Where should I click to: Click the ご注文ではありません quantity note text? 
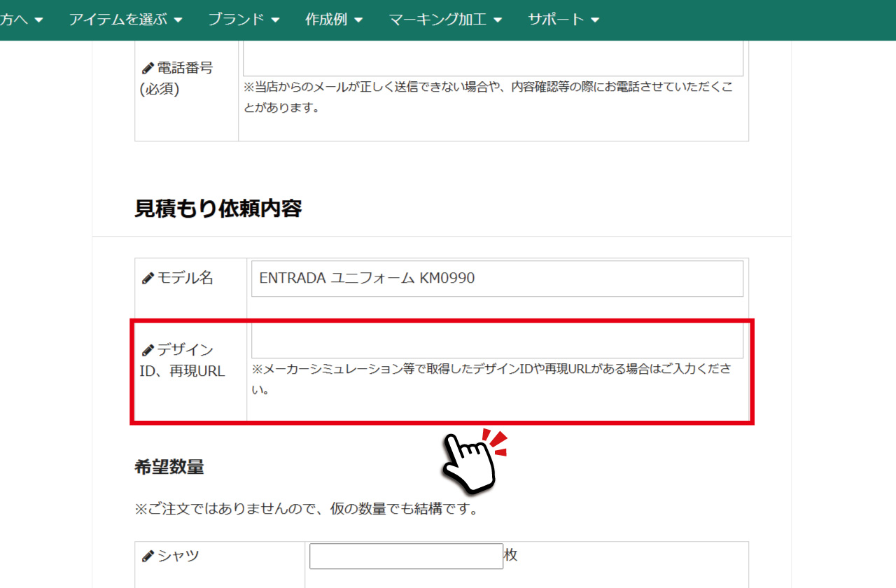(x=307, y=509)
